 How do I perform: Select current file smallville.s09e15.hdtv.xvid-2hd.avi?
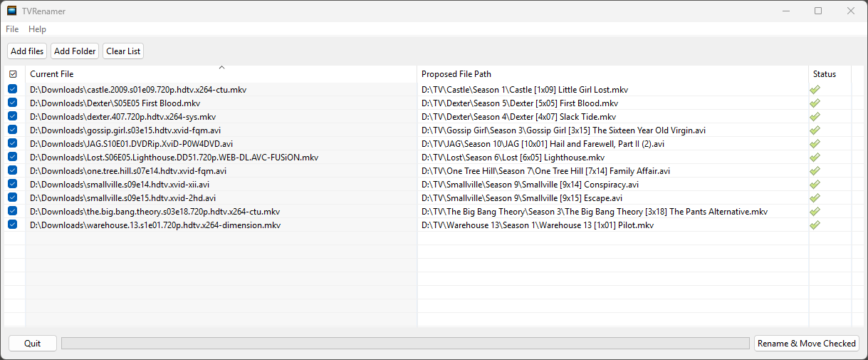[x=122, y=198]
